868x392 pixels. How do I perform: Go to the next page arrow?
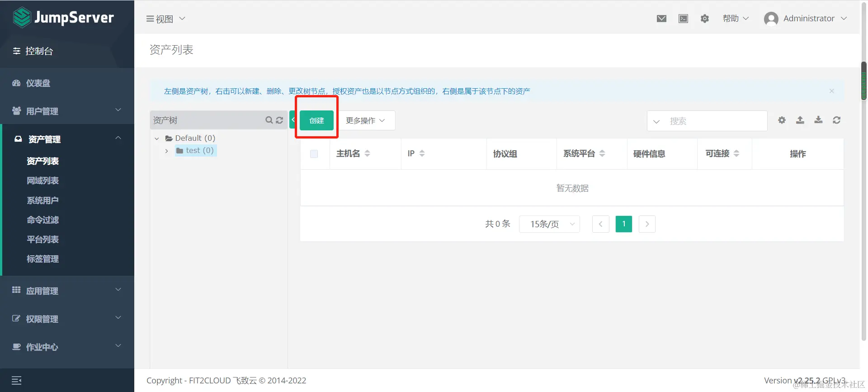point(647,224)
